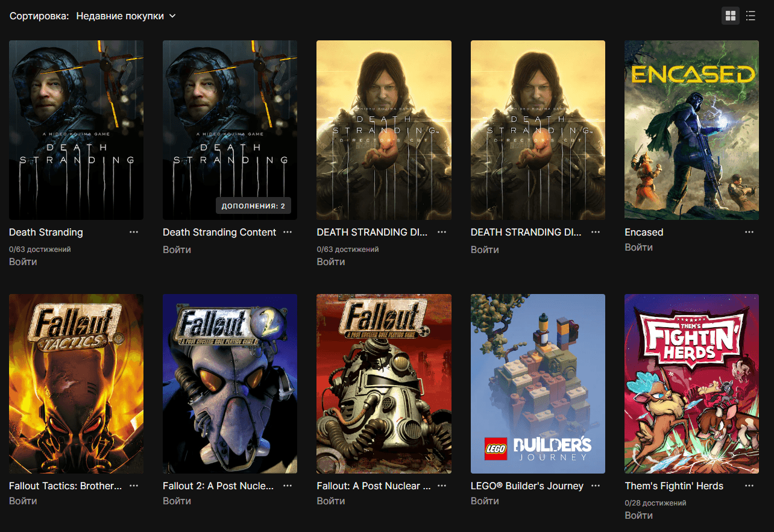
Task: Click 'Войти' under Fallout 2
Action: [x=177, y=501]
